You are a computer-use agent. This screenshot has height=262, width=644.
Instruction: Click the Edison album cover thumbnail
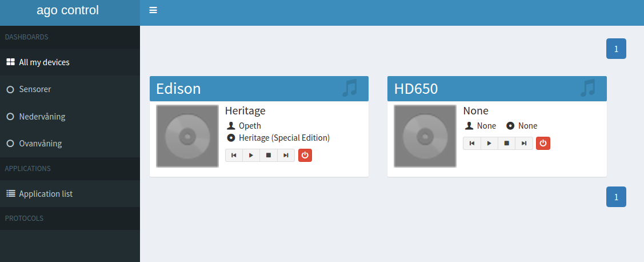[x=187, y=136]
